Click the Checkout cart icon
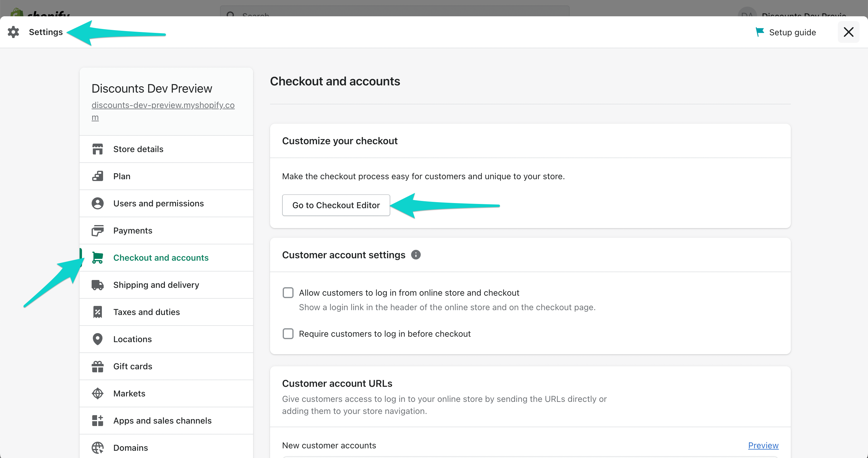Screen dimensions: 868x458 pyautogui.click(x=97, y=258)
